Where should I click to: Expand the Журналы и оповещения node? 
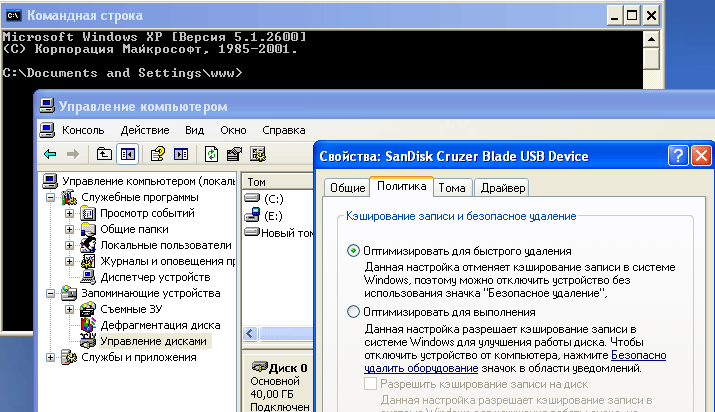69,261
